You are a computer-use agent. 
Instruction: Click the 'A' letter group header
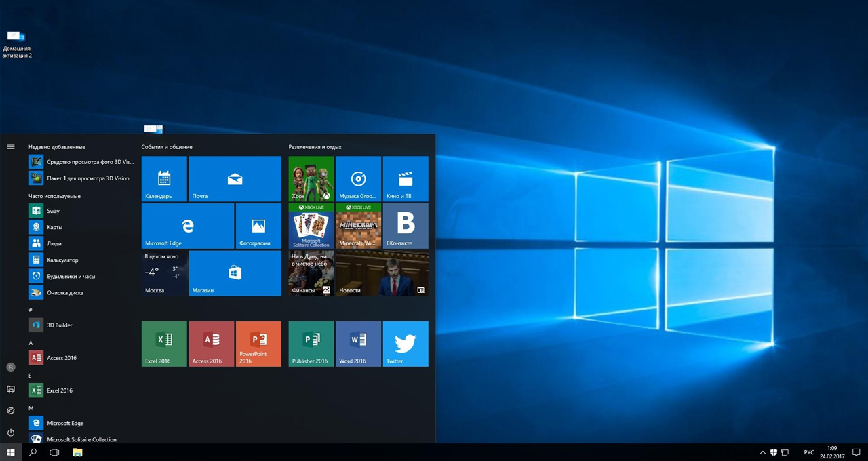click(x=31, y=343)
